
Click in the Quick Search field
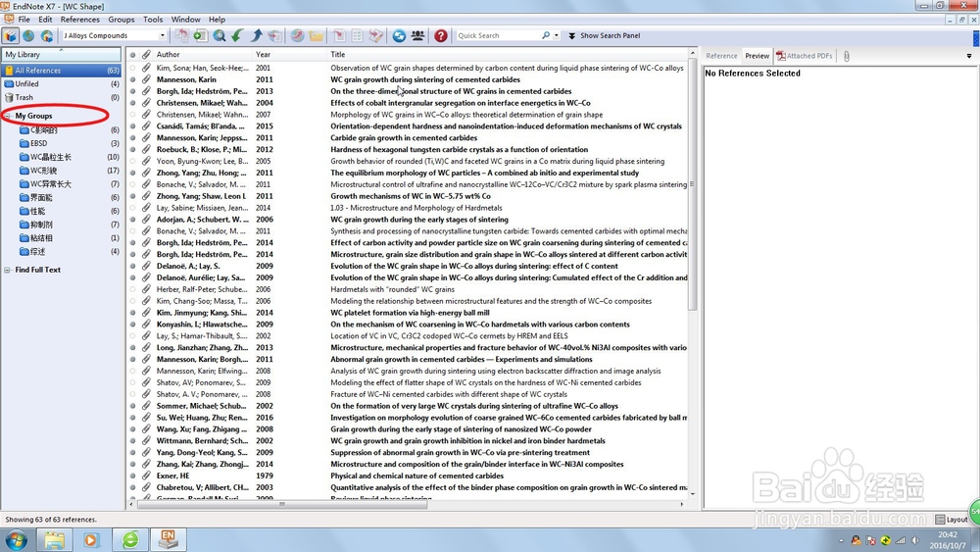498,35
